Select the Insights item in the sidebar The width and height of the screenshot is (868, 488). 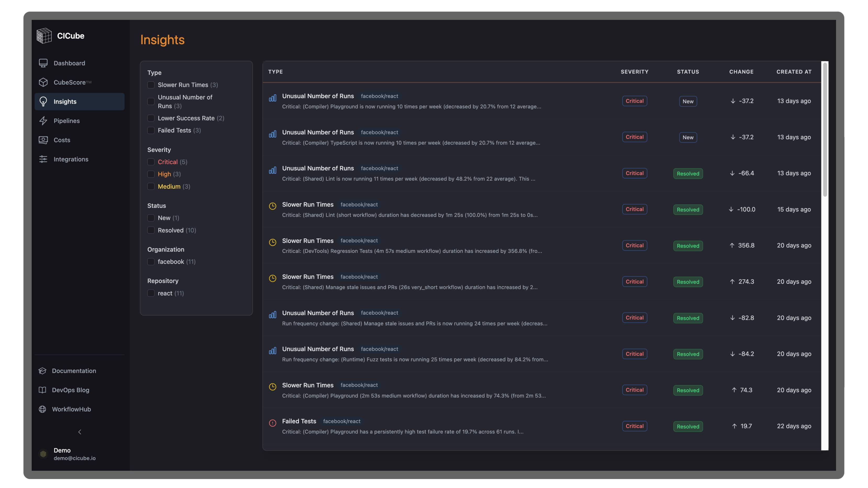click(80, 101)
